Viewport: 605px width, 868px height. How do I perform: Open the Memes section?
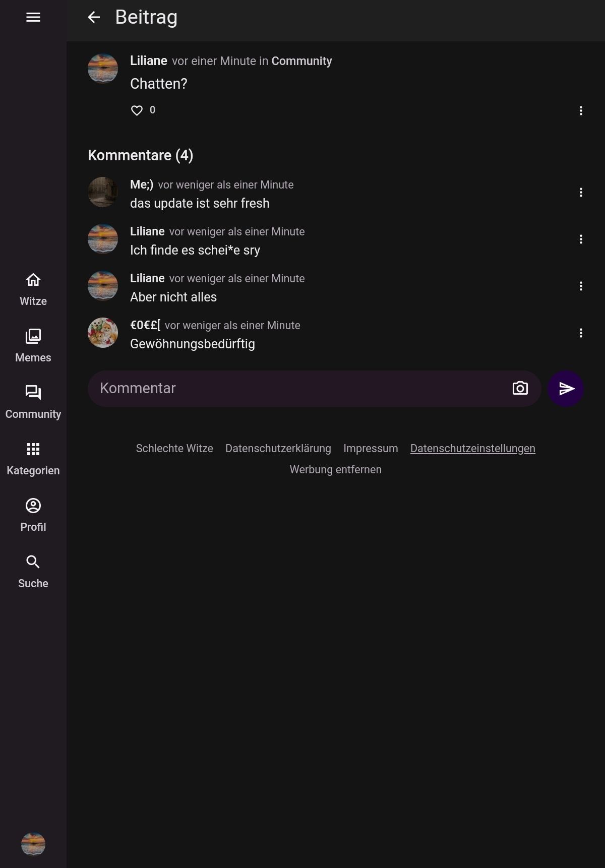point(33,346)
